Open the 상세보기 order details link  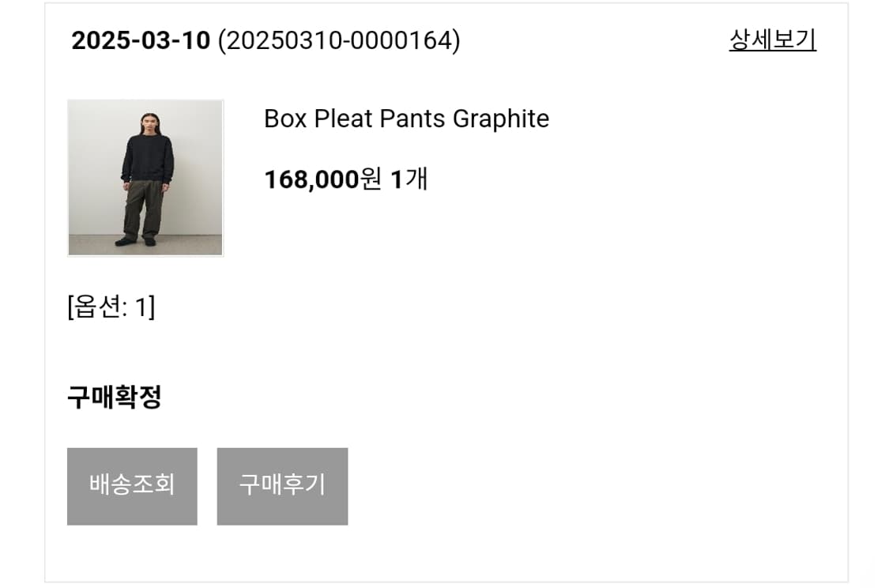click(x=772, y=40)
